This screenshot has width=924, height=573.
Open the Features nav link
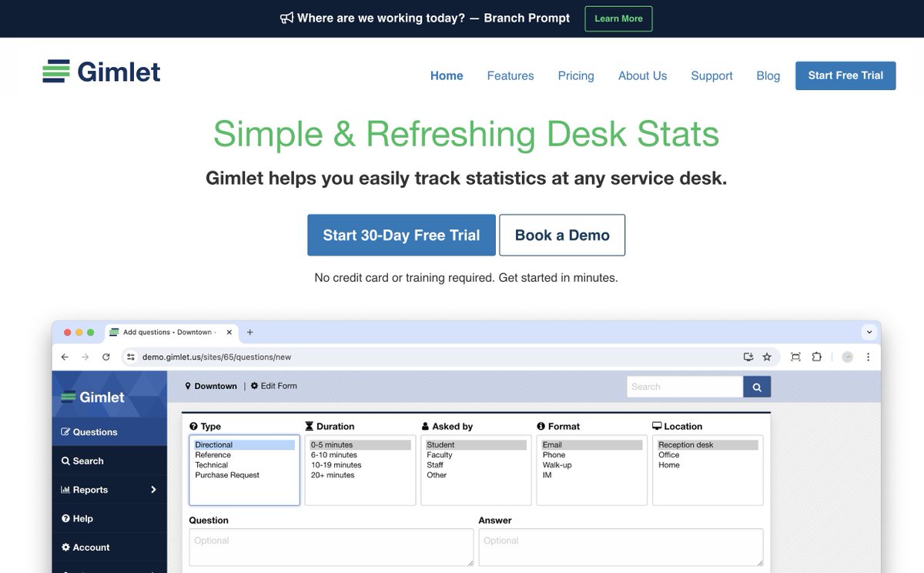[511, 75]
